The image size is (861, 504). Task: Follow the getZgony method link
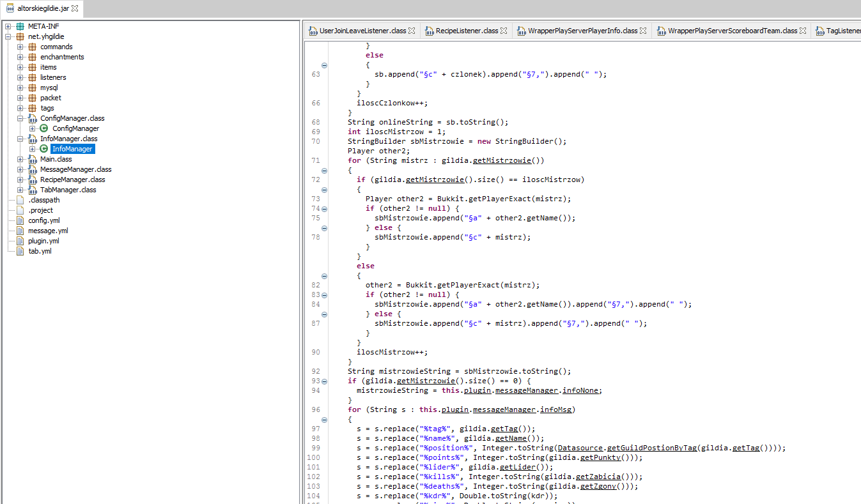[x=598, y=486]
